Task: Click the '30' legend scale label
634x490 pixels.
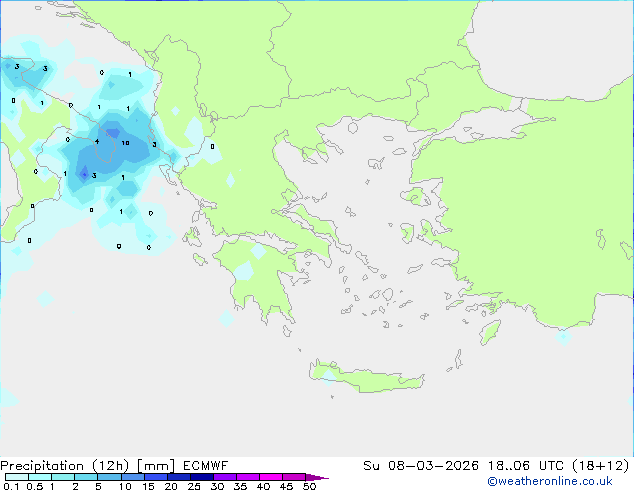Action: pyautogui.click(x=217, y=486)
